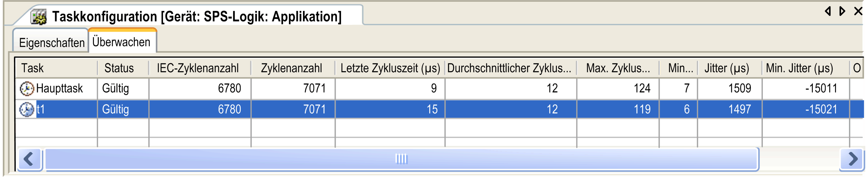
Task: Click the Min. Jitter value of t1
Action: click(821, 110)
